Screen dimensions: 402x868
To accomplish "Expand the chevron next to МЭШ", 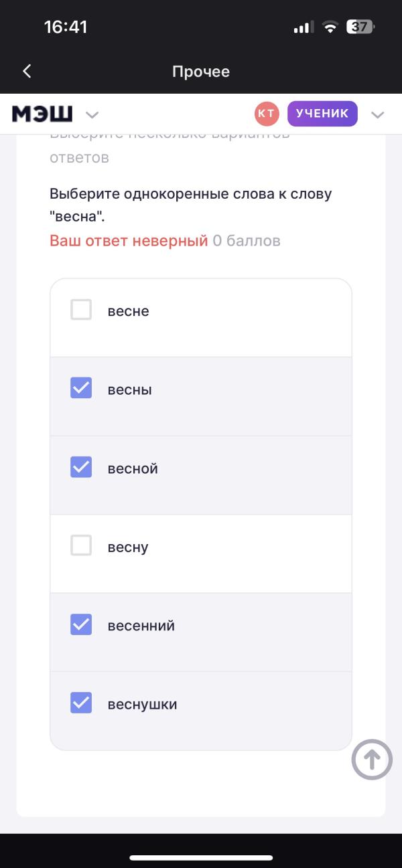I will point(92,114).
